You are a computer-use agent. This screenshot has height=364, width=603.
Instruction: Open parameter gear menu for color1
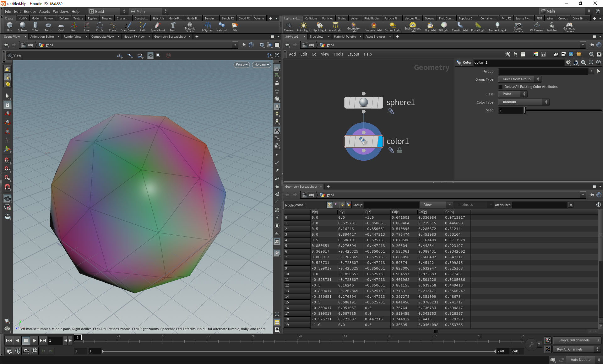568,62
